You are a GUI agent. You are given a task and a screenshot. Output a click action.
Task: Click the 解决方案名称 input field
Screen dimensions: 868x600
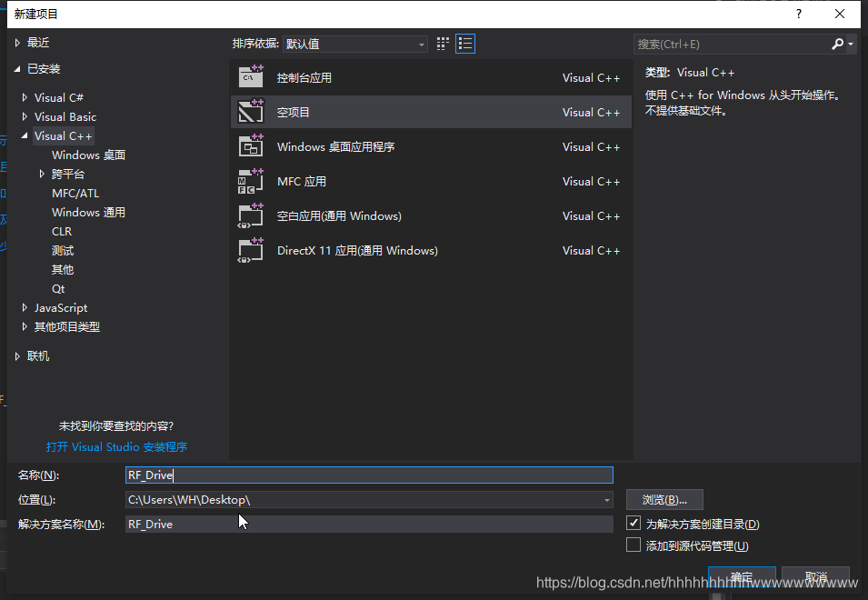click(x=369, y=525)
